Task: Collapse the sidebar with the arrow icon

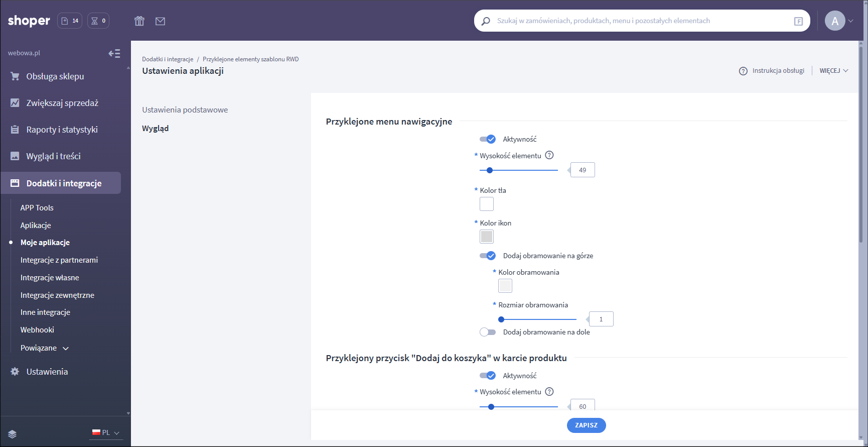Action: coord(114,53)
